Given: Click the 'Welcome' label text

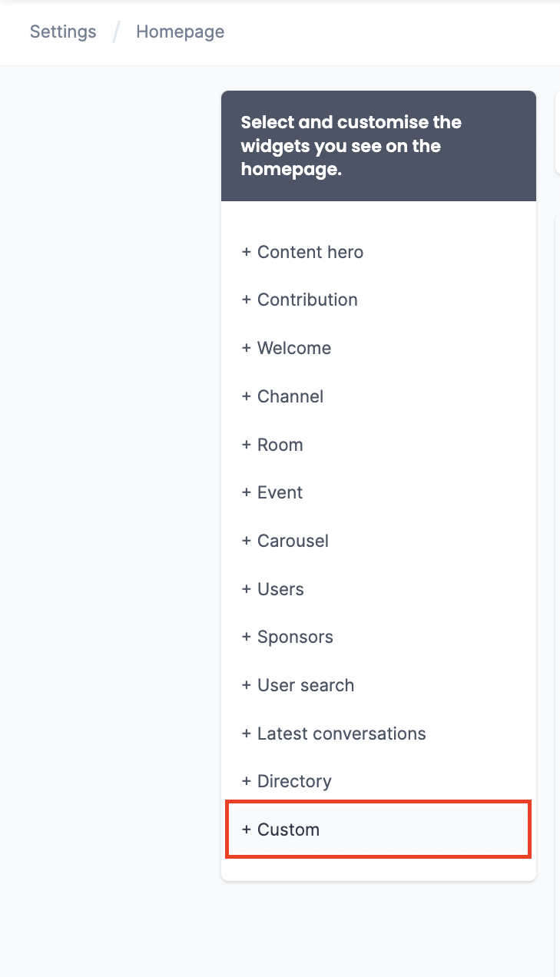Looking at the screenshot, I should pos(294,348).
